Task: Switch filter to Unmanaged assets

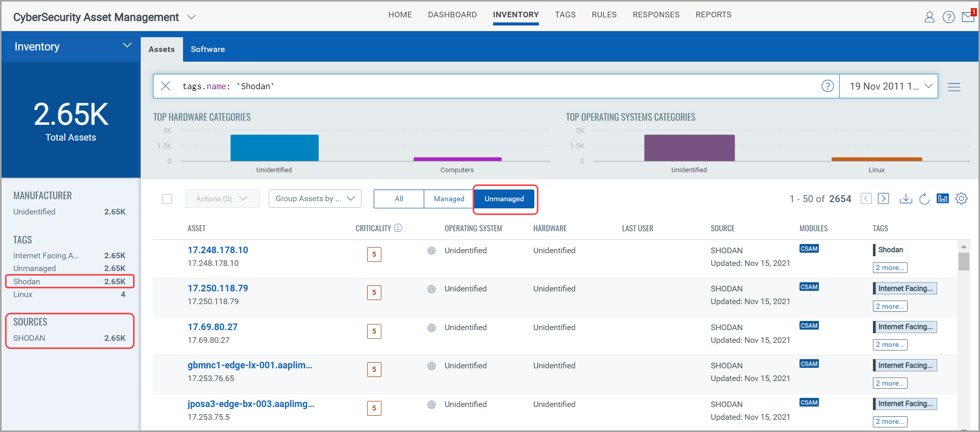Action: coord(504,199)
